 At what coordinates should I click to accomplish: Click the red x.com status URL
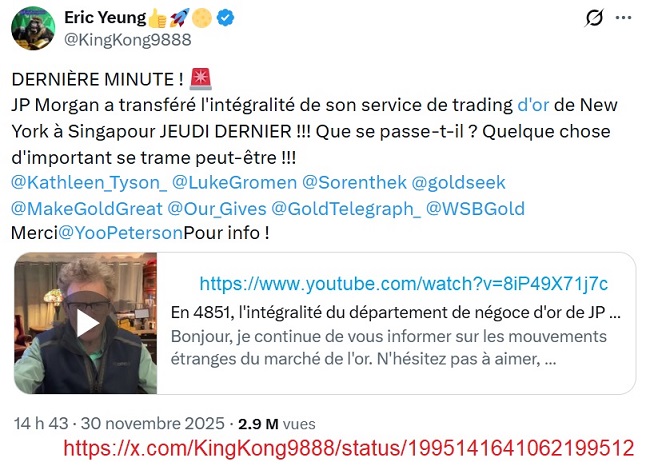click(x=349, y=449)
